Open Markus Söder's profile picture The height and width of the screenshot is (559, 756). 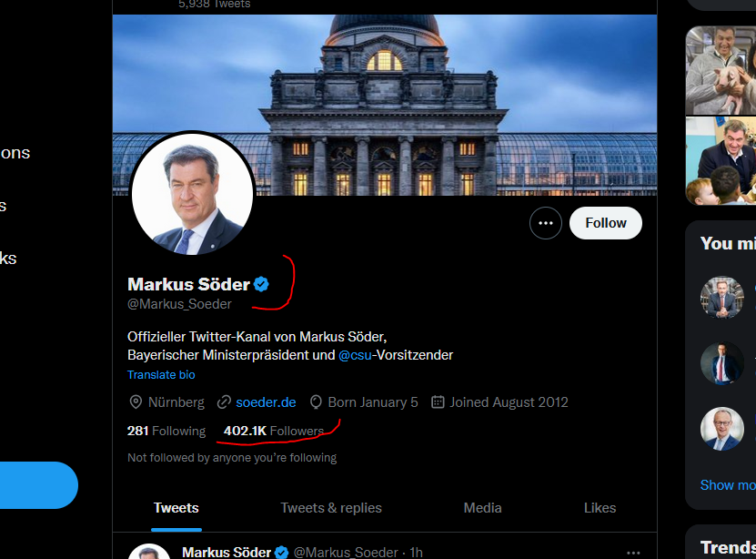tap(192, 193)
